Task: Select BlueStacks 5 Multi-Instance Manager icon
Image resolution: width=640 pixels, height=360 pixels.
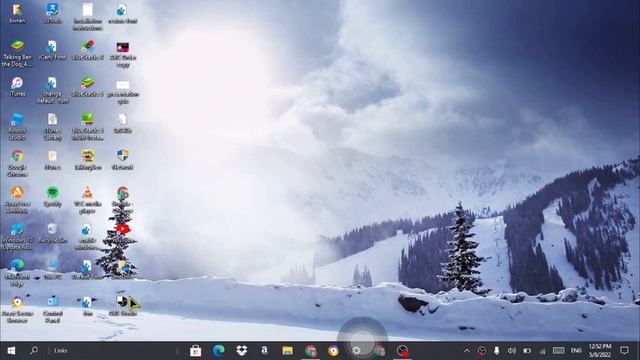Action: (x=87, y=127)
